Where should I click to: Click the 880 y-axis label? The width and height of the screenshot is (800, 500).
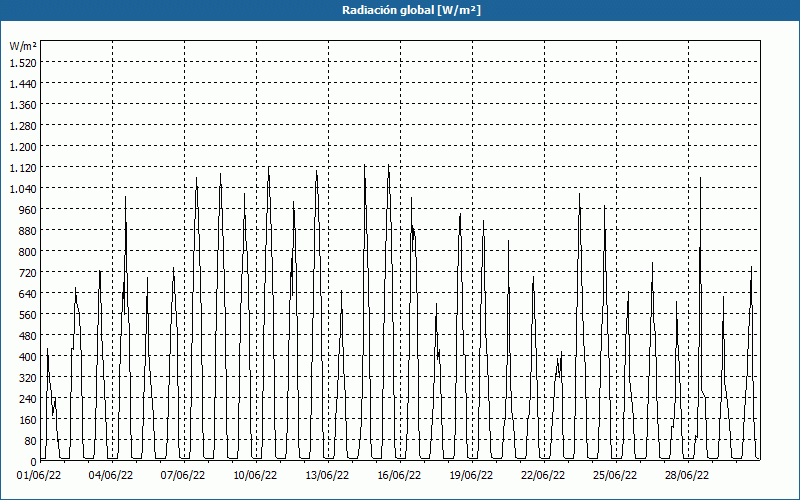point(29,231)
